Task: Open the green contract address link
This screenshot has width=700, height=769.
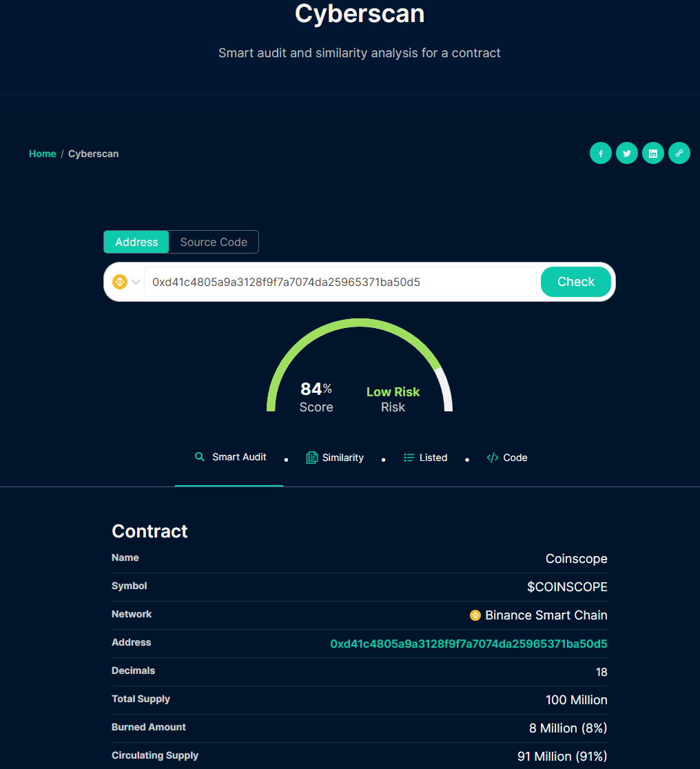Action: [469, 644]
